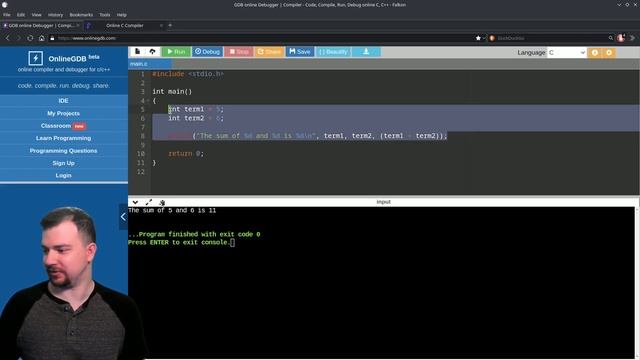Toggle the fold arrow beside line 4
This screenshot has height=360, width=640.
point(147,101)
